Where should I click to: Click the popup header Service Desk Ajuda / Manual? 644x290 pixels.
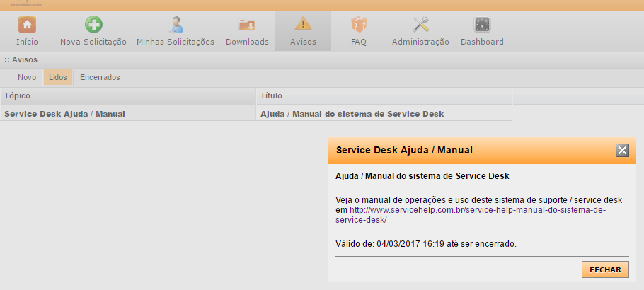(x=405, y=150)
